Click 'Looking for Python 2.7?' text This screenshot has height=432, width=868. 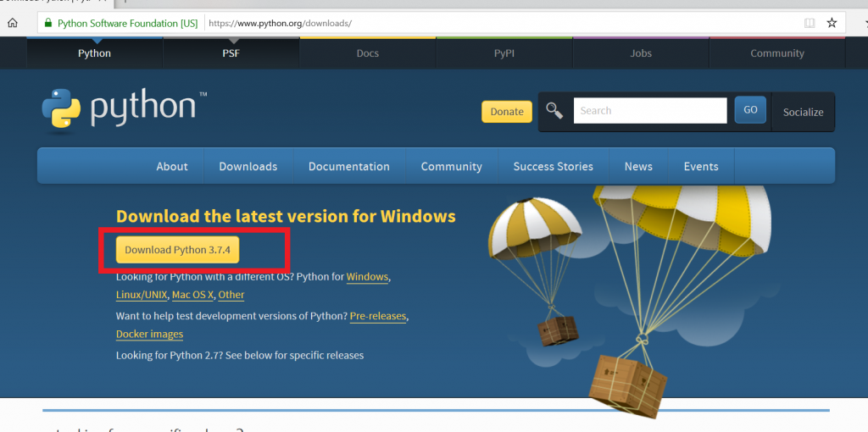coord(170,355)
